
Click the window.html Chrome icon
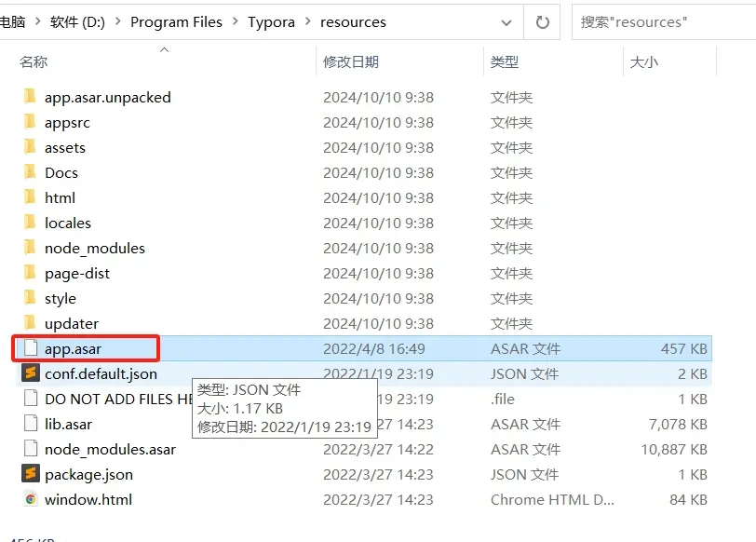[x=31, y=498]
